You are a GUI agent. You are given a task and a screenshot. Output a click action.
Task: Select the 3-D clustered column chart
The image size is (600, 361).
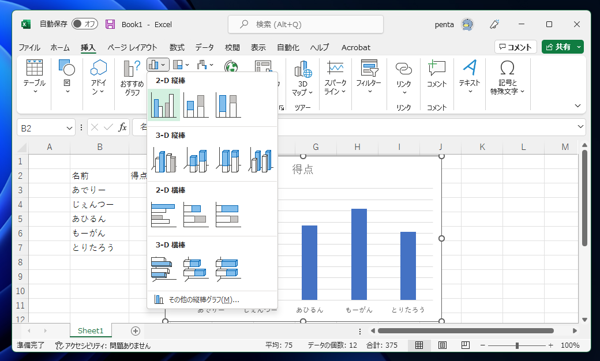164,160
